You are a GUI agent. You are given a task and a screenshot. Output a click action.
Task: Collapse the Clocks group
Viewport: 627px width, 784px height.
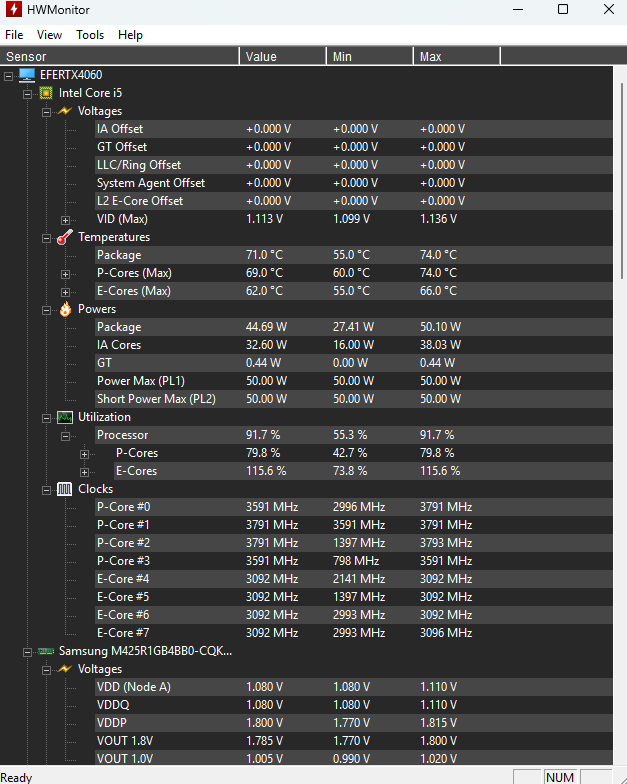46,490
